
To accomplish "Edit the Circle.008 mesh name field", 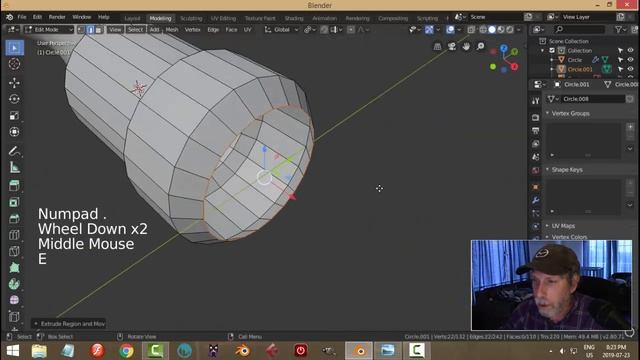I will point(593,99).
